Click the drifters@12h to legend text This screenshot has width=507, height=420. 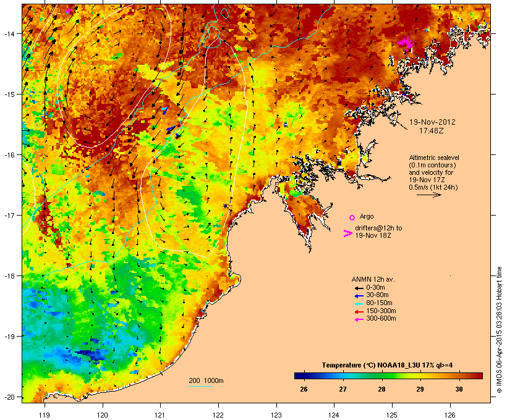pos(378,228)
